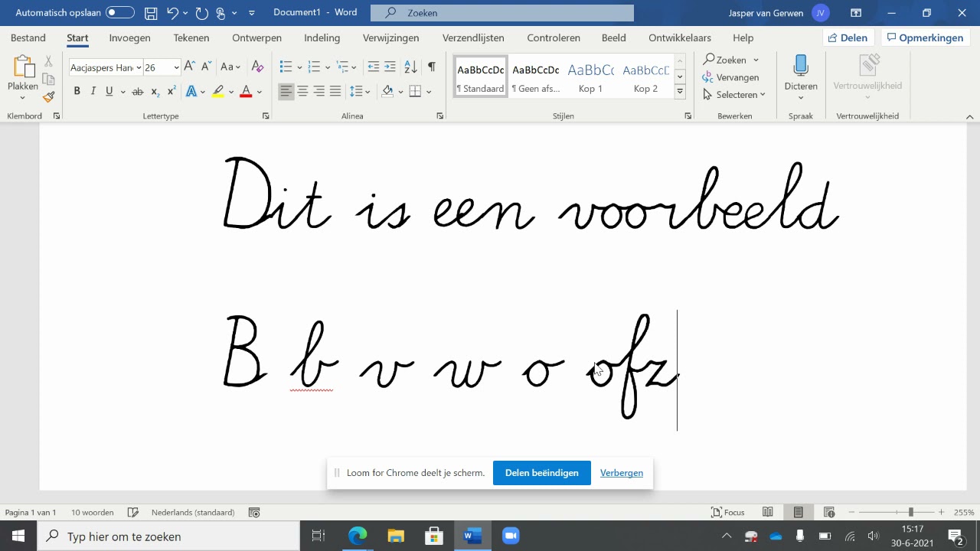Select the format painter brush
980x551 pixels.
click(48, 97)
